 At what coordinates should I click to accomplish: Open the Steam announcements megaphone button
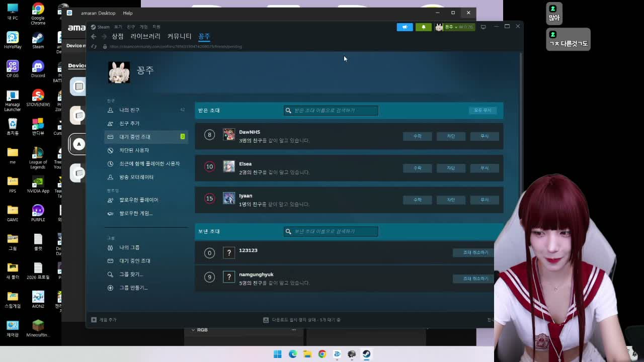coord(405,27)
